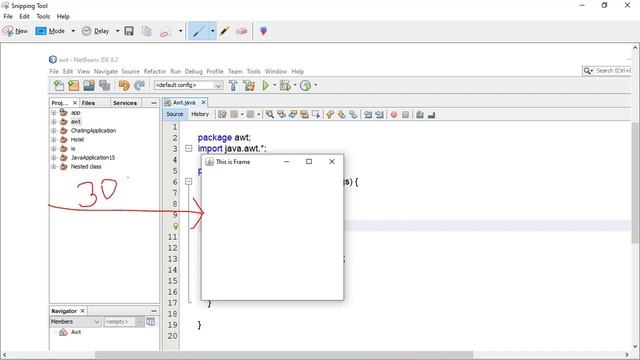Click the Profile Project clock icon
The image size is (640, 360).
click(306, 85)
